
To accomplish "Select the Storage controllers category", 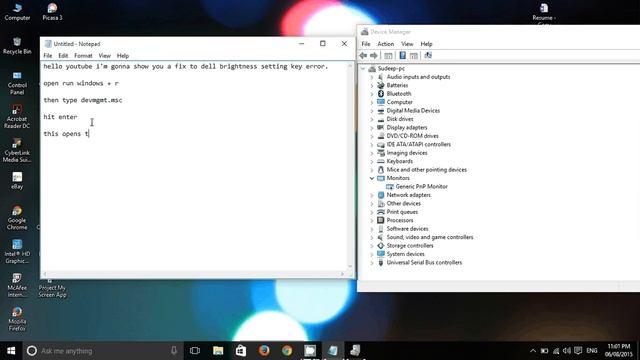I will tap(410, 246).
